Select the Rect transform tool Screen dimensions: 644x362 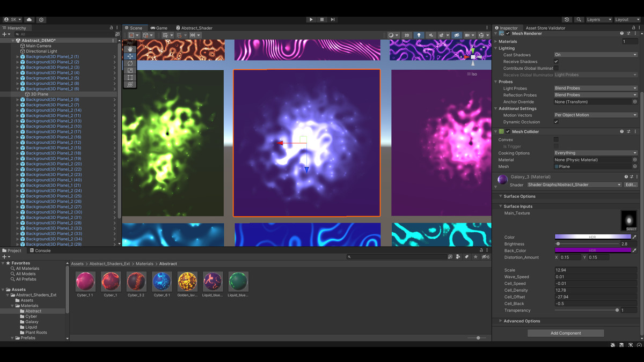[x=130, y=77]
